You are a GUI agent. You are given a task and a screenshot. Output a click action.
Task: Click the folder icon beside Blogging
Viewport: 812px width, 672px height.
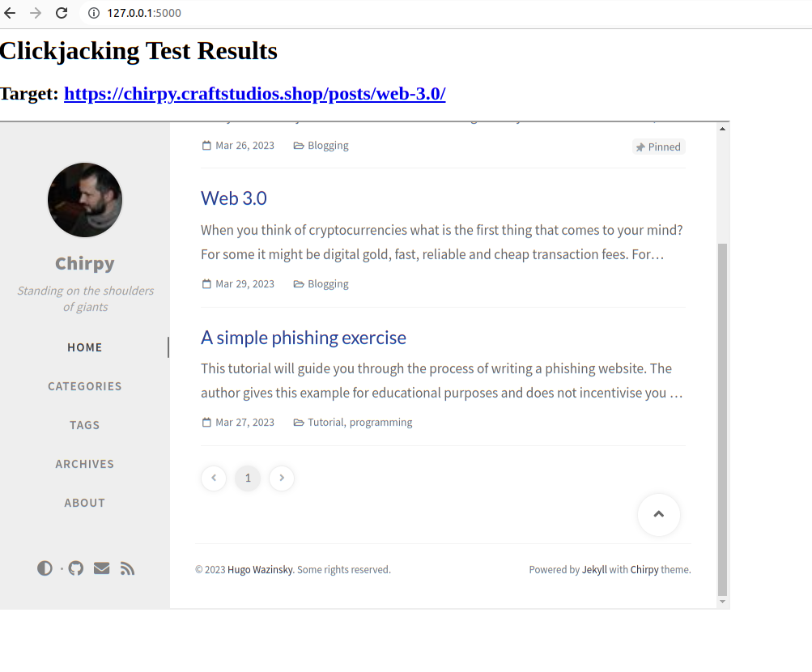pos(299,283)
